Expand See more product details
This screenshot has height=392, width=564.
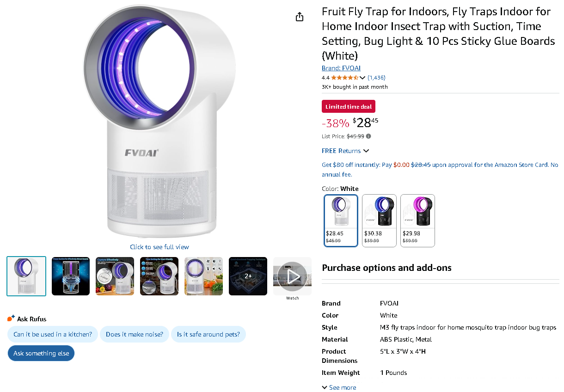point(339,387)
